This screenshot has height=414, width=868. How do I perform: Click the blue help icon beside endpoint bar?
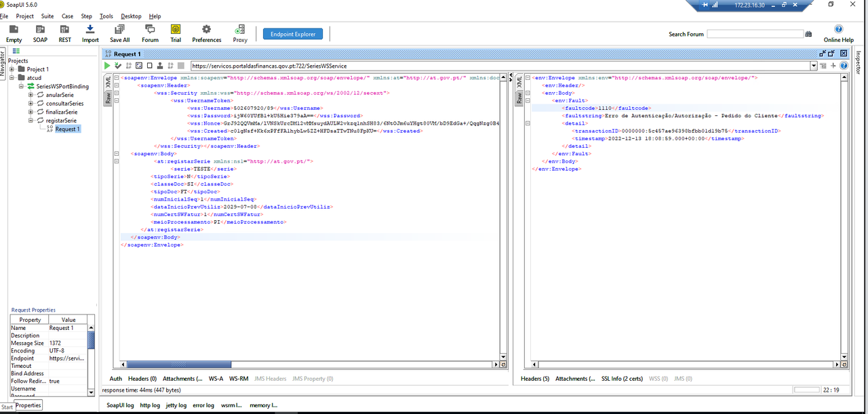pos(844,66)
